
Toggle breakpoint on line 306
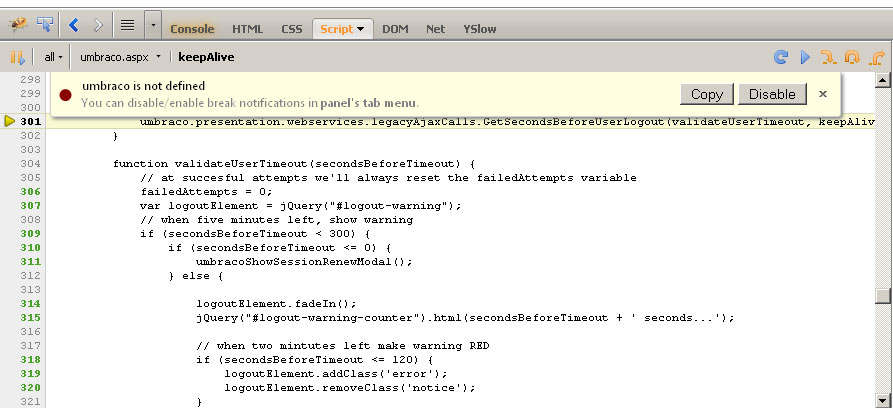point(30,191)
